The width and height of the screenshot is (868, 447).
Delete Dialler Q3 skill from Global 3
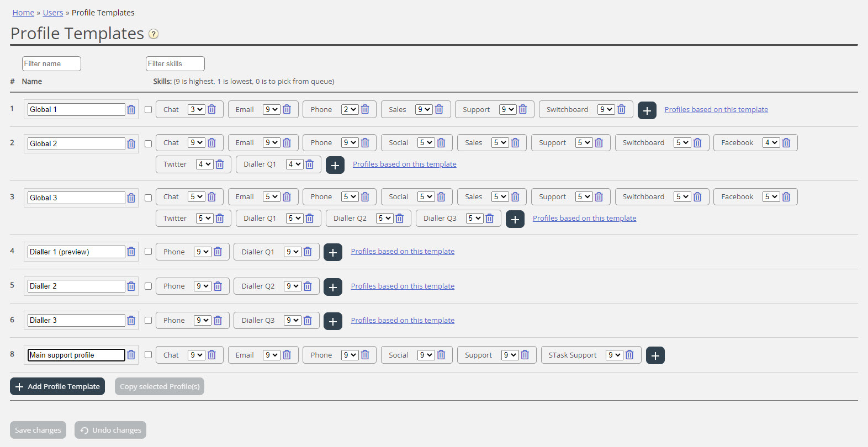pyautogui.click(x=489, y=219)
